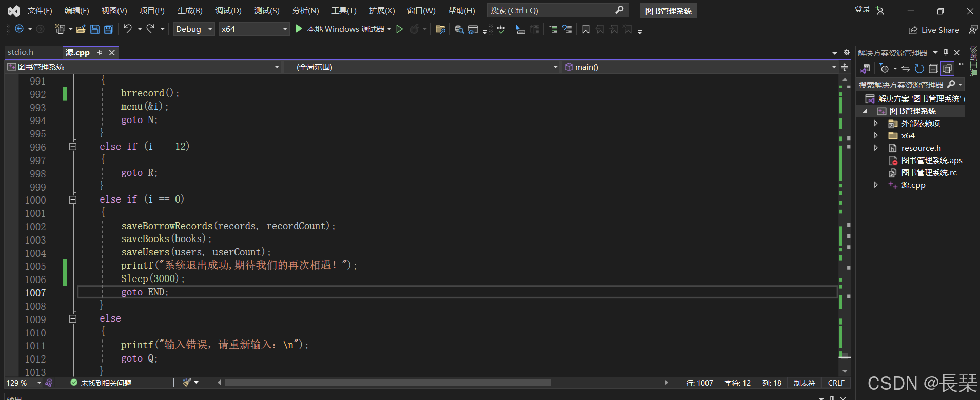Refresh the Solution Explorer

click(919, 69)
